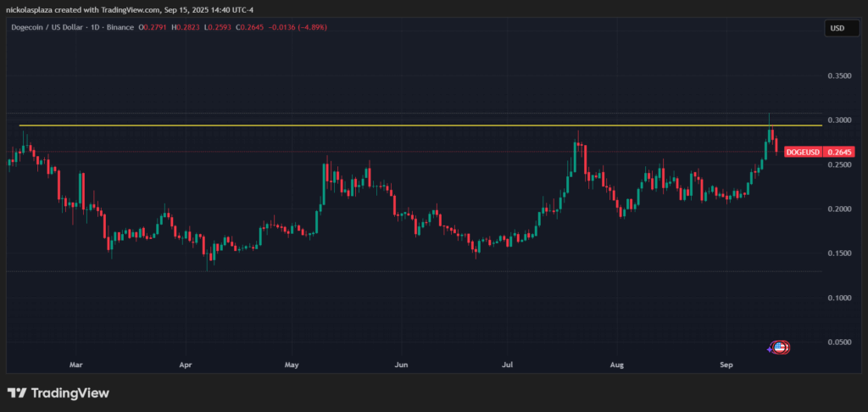This screenshot has width=868, height=412.
Task: Click the TradingView logo icon
Action: pos(16,393)
